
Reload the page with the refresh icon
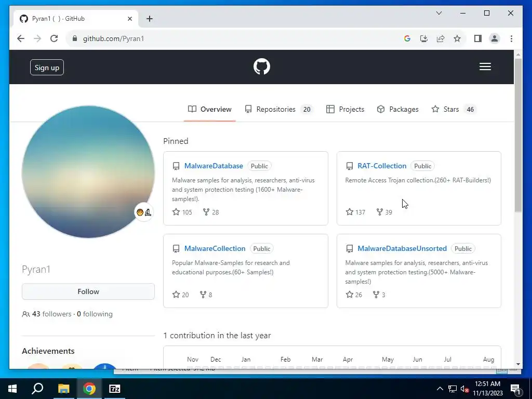click(54, 38)
